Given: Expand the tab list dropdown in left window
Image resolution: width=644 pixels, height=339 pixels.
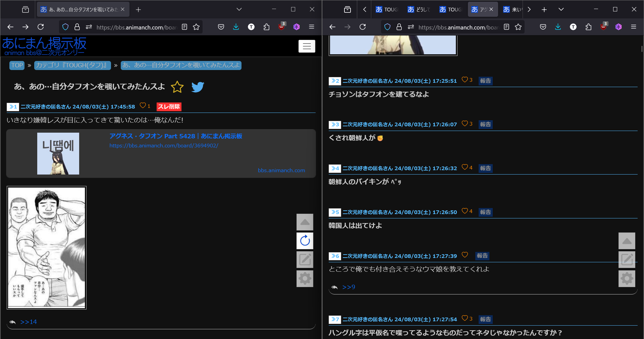Looking at the screenshot, I should pos(239,9).
